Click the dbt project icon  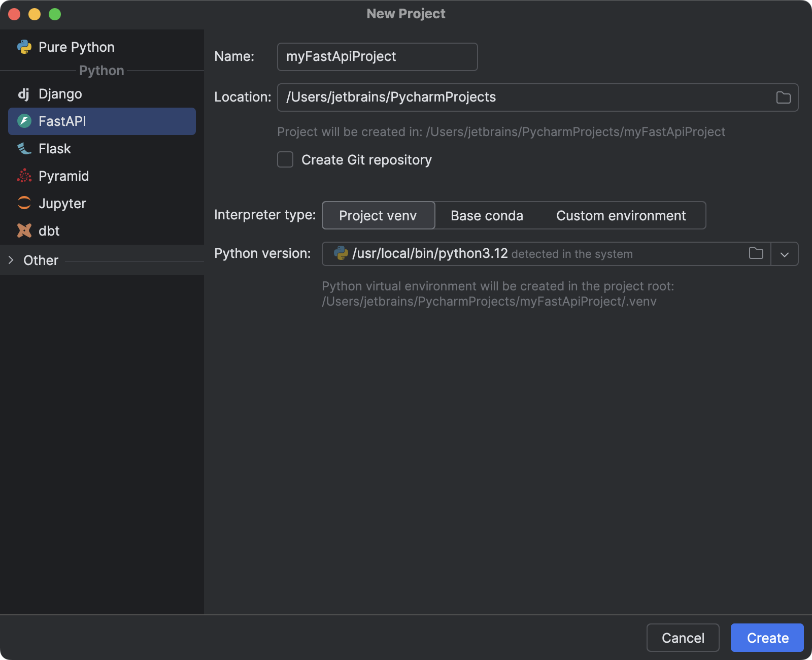pyautogui.click(x=24, y=230)
